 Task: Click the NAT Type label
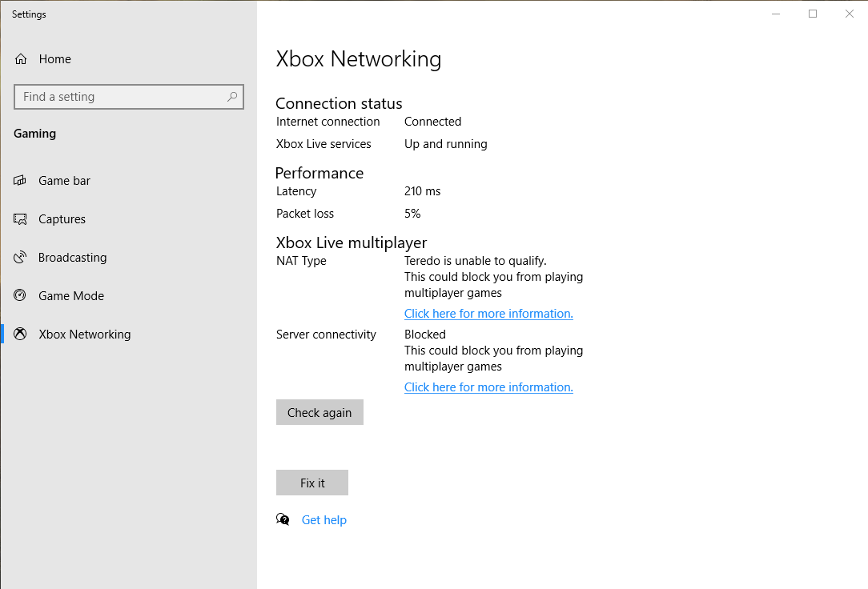pyautogui.click(x=301, y=261)
